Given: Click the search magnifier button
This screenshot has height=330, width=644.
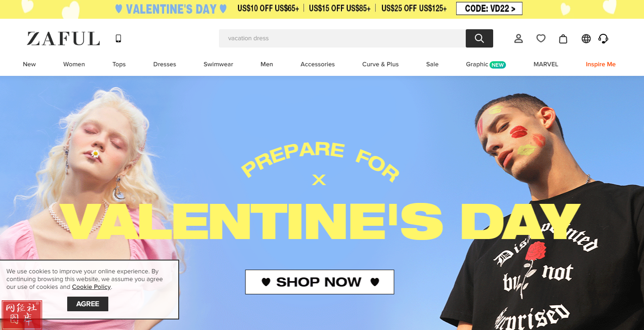Looking at the screenshot, I should 479,38.
